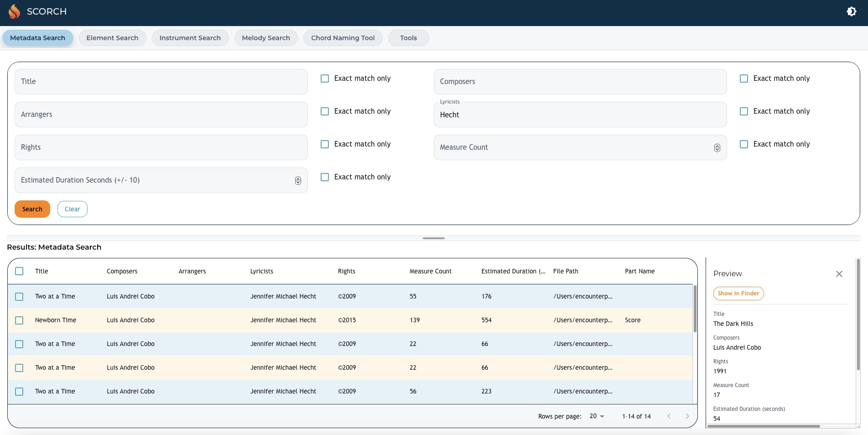Go to next results page
868x435 pixels.
tap(687, 416)
